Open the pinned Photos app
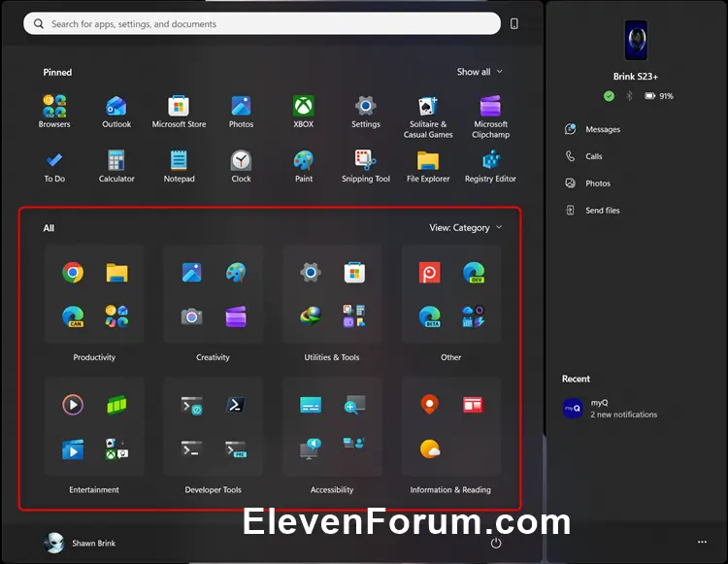Viewport: 728px width, 564px height. click(241, 112)
